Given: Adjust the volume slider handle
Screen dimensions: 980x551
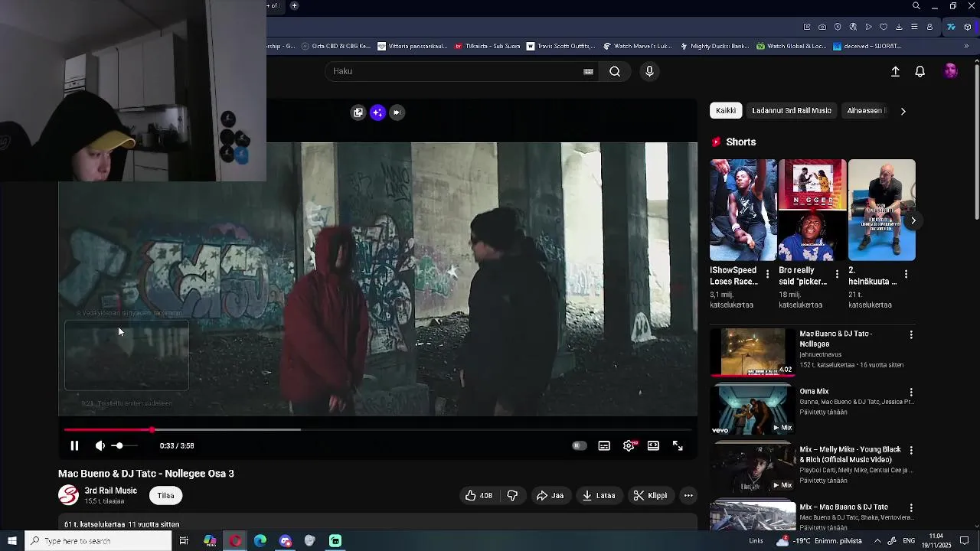Looking at the screenshot, I should [x=119, y=445].
